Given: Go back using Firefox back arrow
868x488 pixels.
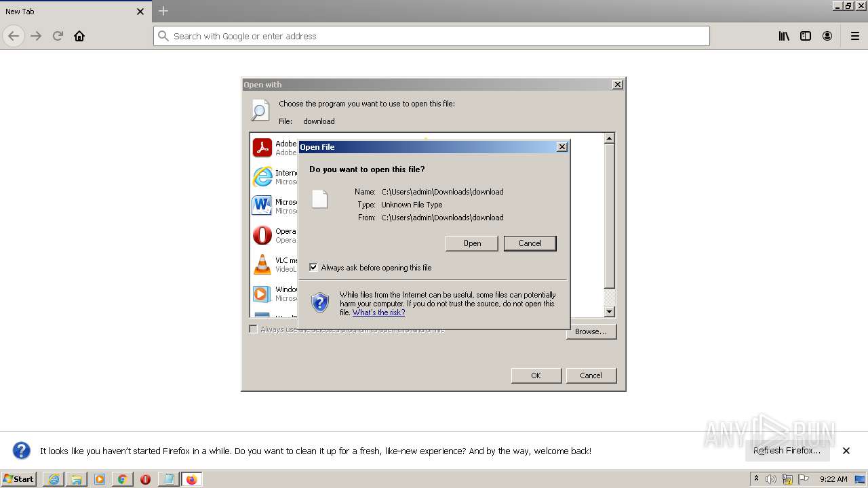Looking at the screenshot, I should (14, 36).
